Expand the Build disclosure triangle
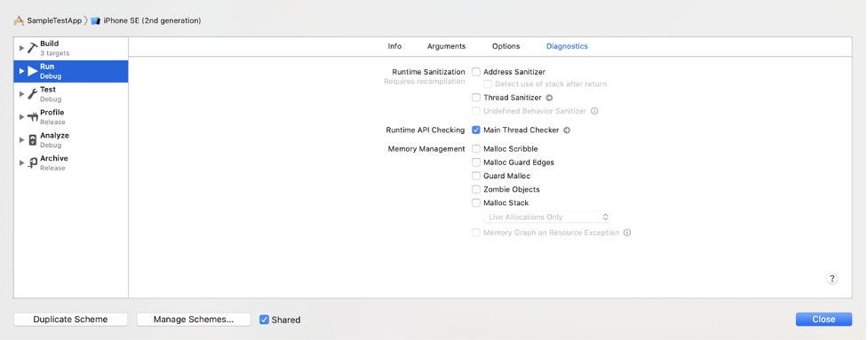The width and height of the screenshot is (868, 340). pyautogui.click(x=22, y=48)
